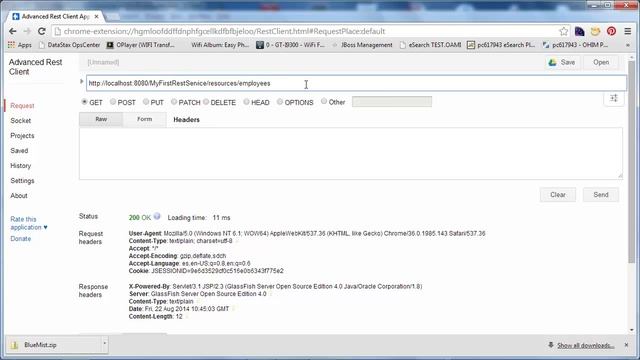
Task: Expand the URL details arrow
Action: (x=82, y=82)
